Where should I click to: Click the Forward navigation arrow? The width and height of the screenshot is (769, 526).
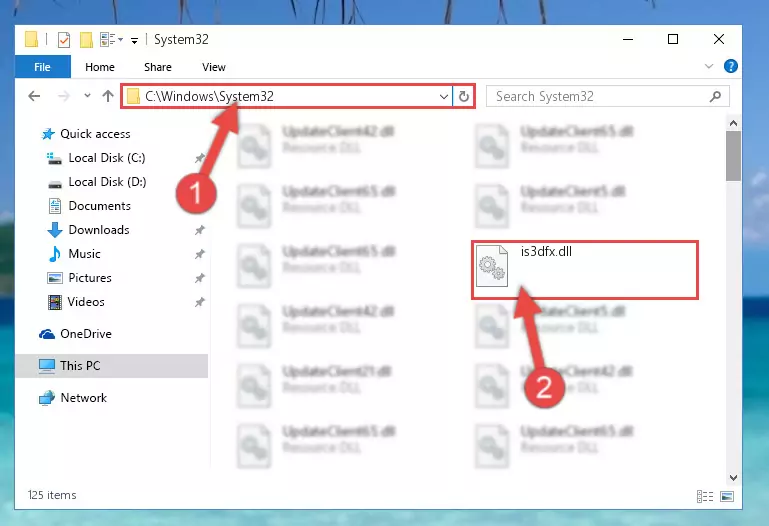tap(64, 96)
